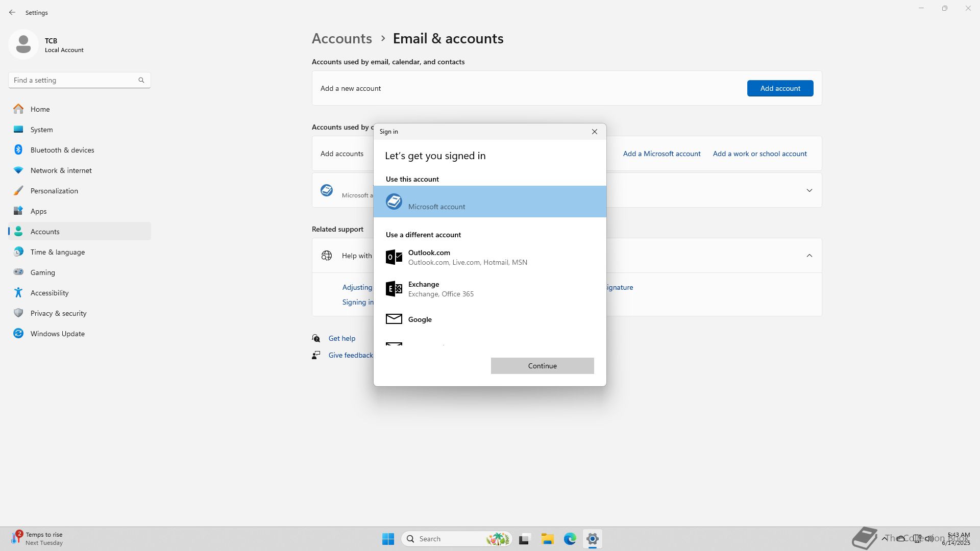Expand the Microsoft account entry chevron
The height and width of the screenshot is (551, 980).
pyautogui.click(x=809, y=190)
